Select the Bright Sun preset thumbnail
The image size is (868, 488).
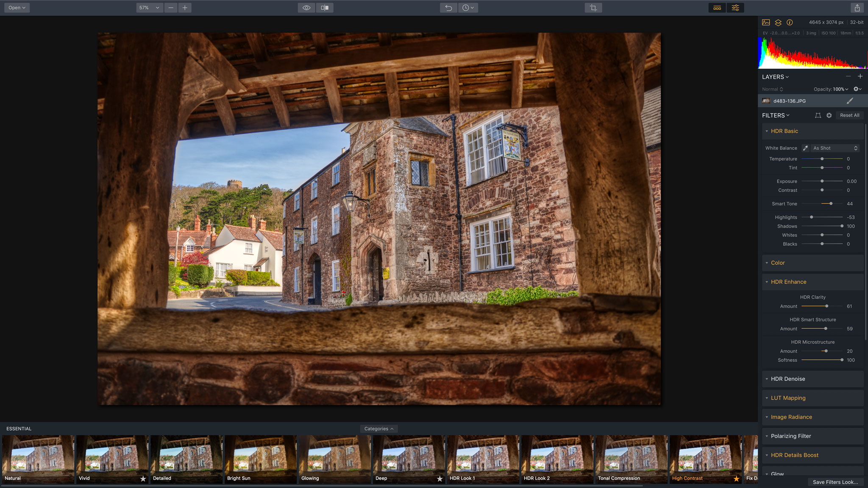[260, 457]
